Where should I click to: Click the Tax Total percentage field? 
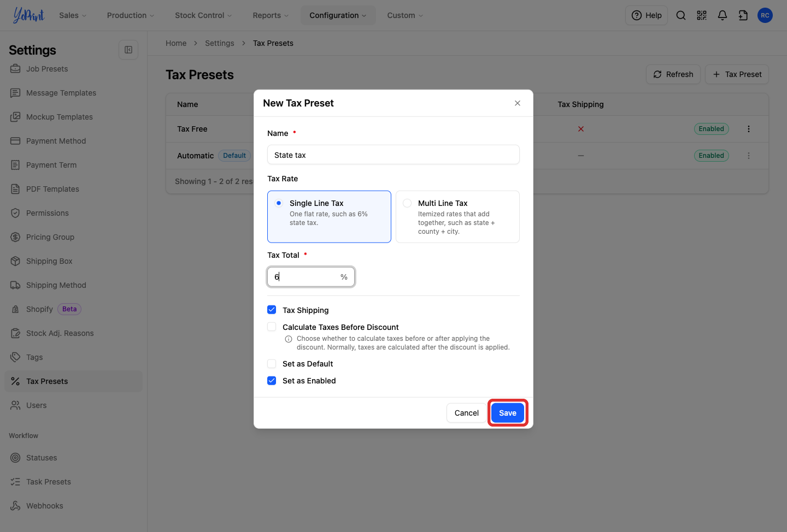[x=311, y=277]
